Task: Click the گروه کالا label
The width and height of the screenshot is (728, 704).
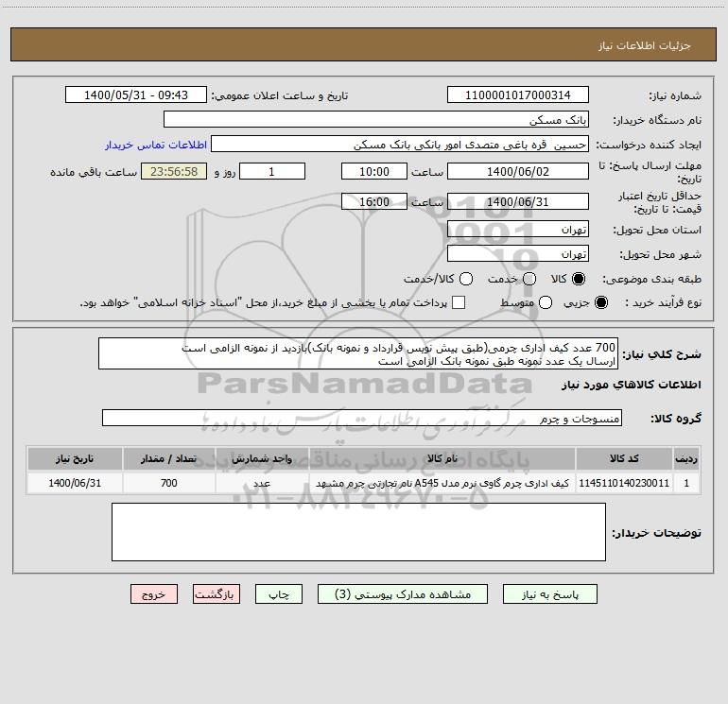Action: point(676,419)
